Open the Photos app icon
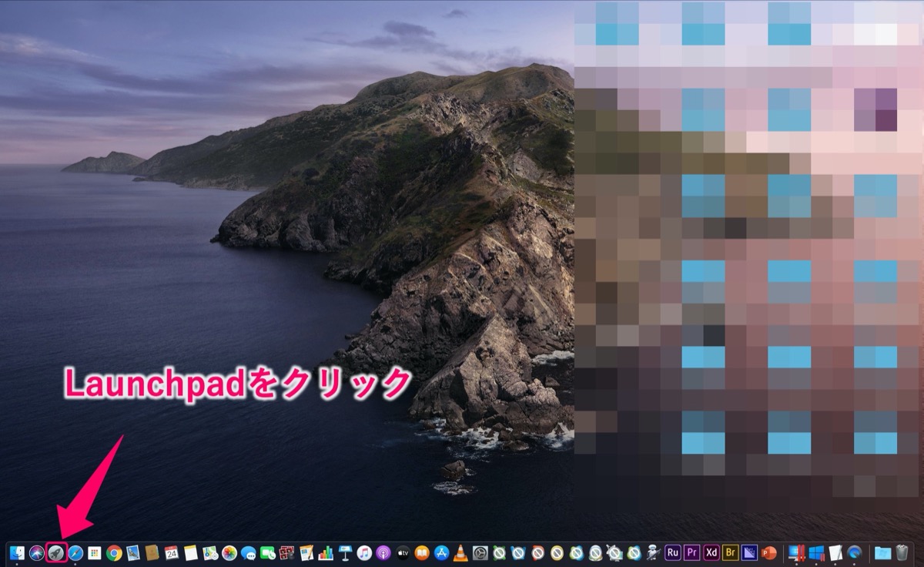Image resolution: width=924 pixels, height=567 pixels. click(229, 552)
